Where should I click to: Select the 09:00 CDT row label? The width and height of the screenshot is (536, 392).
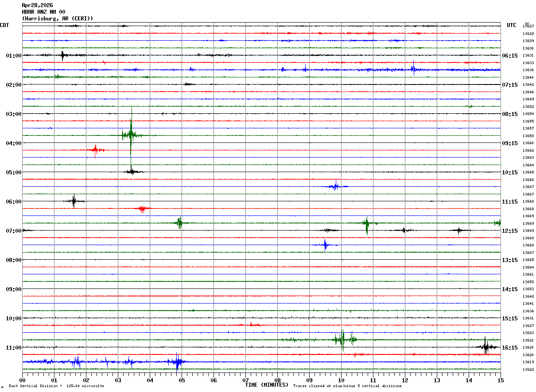14,289
